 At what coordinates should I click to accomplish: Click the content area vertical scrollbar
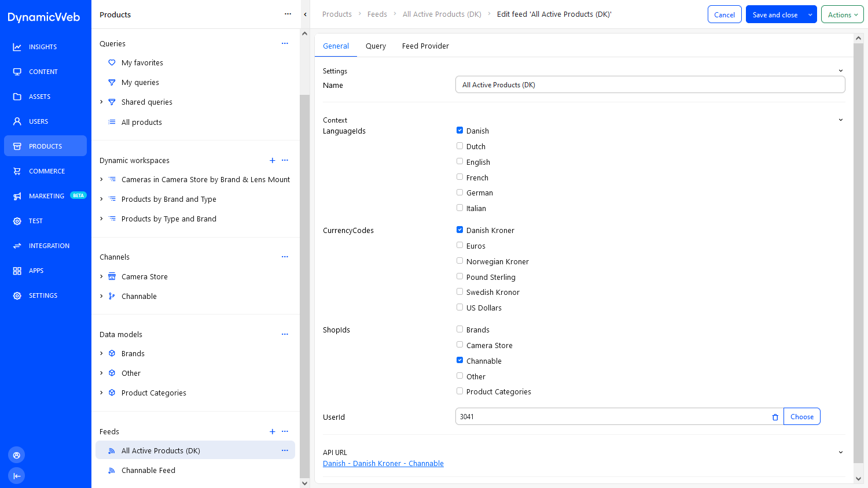(858, 253)
